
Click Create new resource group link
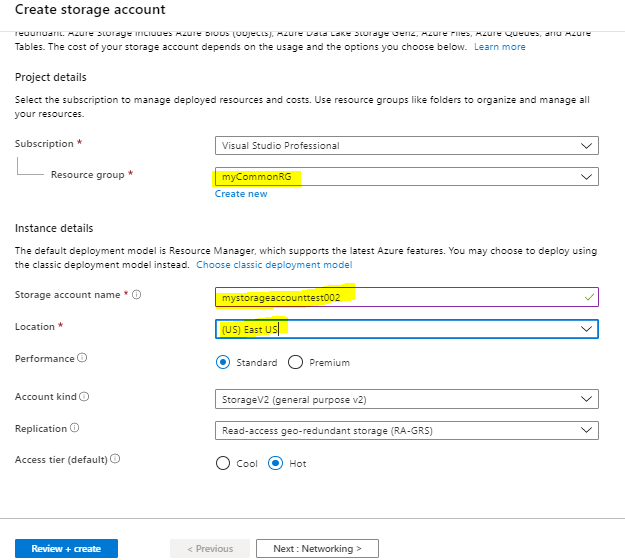(x=241, y=194)
